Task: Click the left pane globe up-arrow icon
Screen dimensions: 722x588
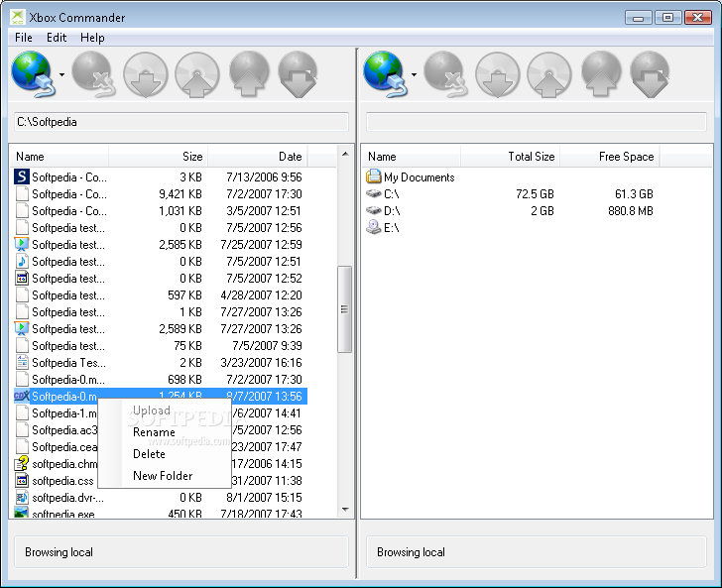Action: click(x=249, y=74)
